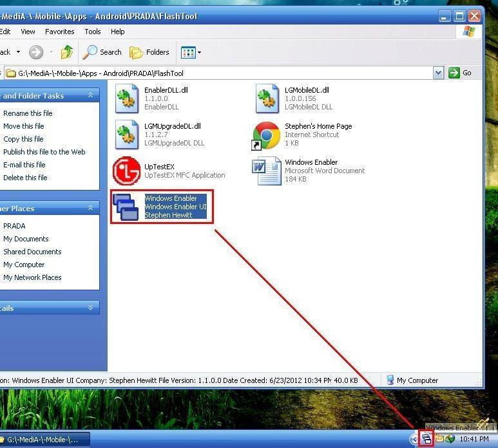Go to PRADA folder in Other Places
The image size is (498, 448).
pyautogui.click(x=14, y=226)
